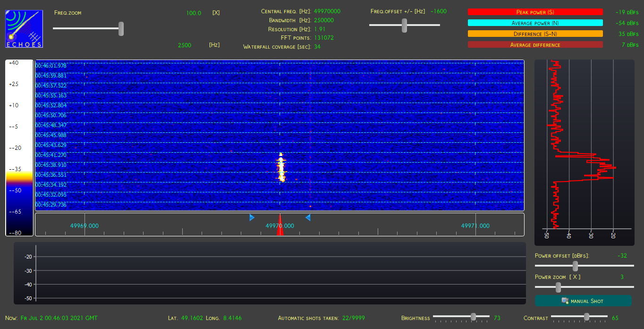This screenshot has width=644, height=329.
Task: Click the Power offset value -32
Action: (x=622, y=256)
